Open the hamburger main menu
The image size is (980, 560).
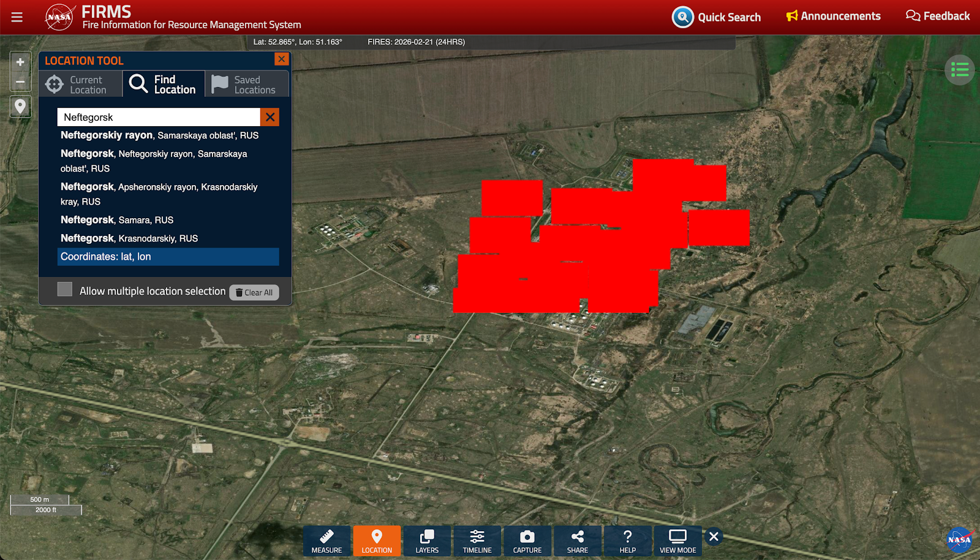[x=17, y=17]
